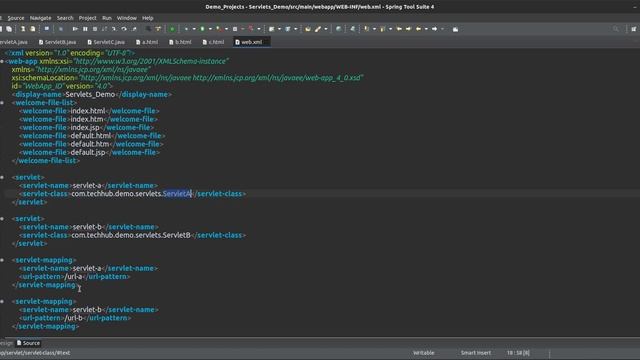Click the Save All toolbar icon
The width and height of the screenshot is (640, 360).
click(x=9, y=29)
